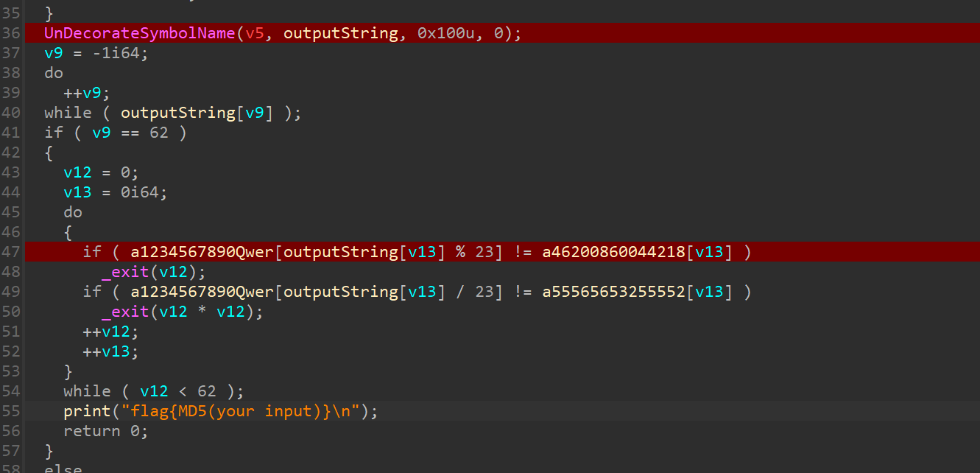Image resolution: width=980 pixels, height=473 pixels.
Task: Click the "return 0" statement
Action: coord(105,431)
